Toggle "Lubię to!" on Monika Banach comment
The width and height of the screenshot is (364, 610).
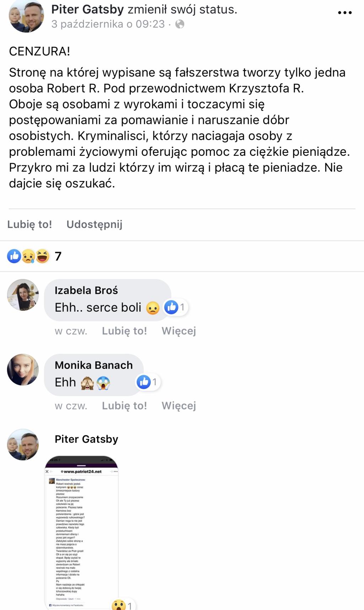pos(124,405)
